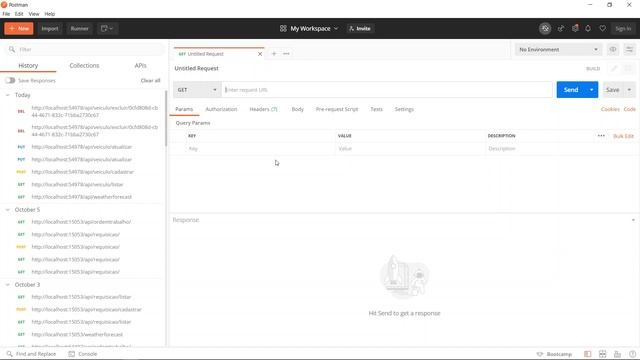Select the History sidebar tab
The width and height of the screenshot is (640, 360).
coord(28,65)
